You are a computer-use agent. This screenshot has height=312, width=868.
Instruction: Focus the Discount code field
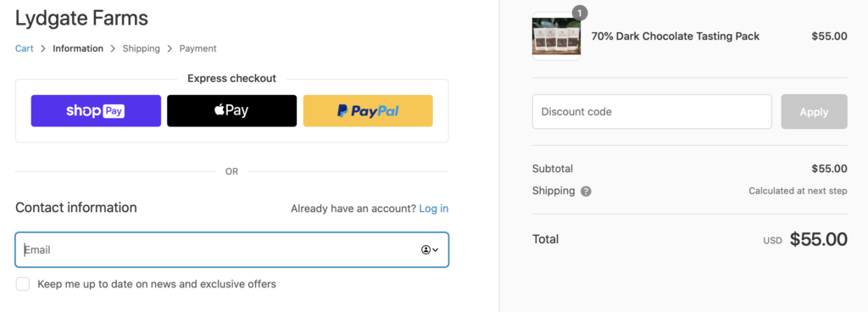pyautogui.click(x=652, y=112)
